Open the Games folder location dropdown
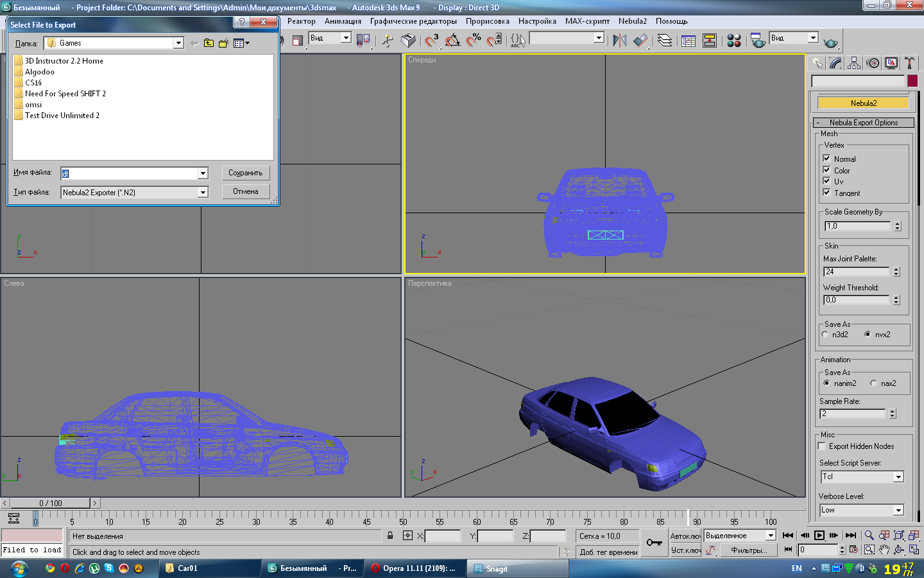924x578 pixels. click(178, 43)
